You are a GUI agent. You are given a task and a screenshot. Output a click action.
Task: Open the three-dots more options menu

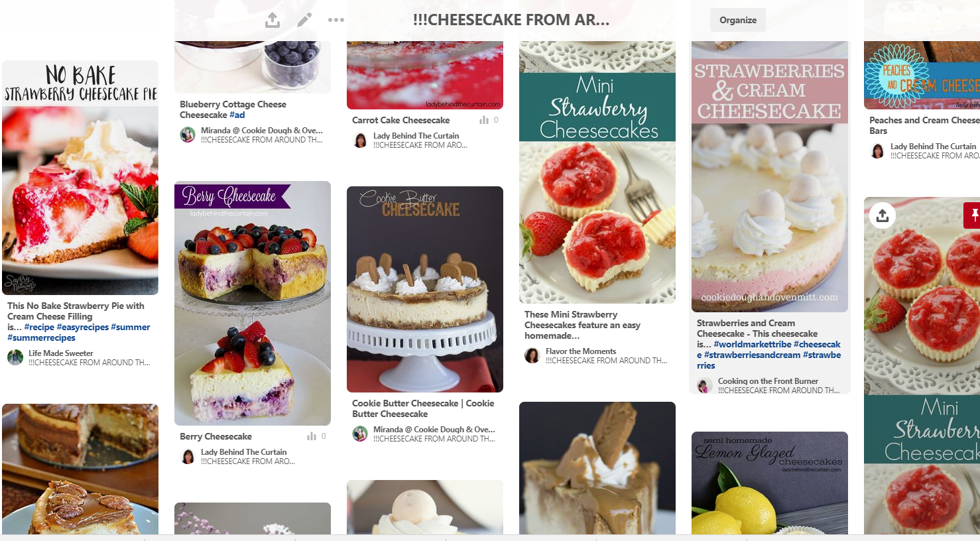tap(336, 20)
